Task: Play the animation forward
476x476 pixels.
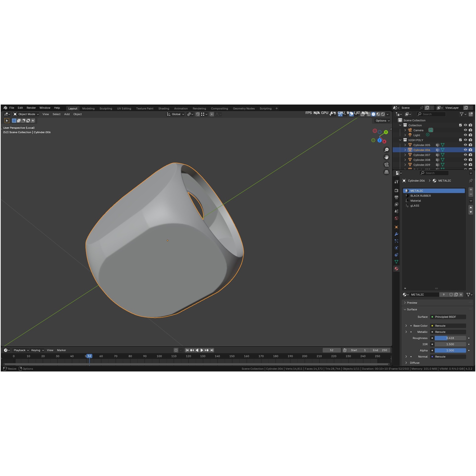Action: click(x=202, y=350)
